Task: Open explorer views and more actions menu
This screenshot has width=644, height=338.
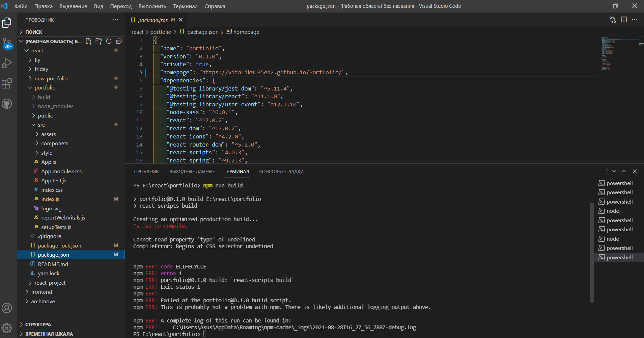Action: coord(115,20)
